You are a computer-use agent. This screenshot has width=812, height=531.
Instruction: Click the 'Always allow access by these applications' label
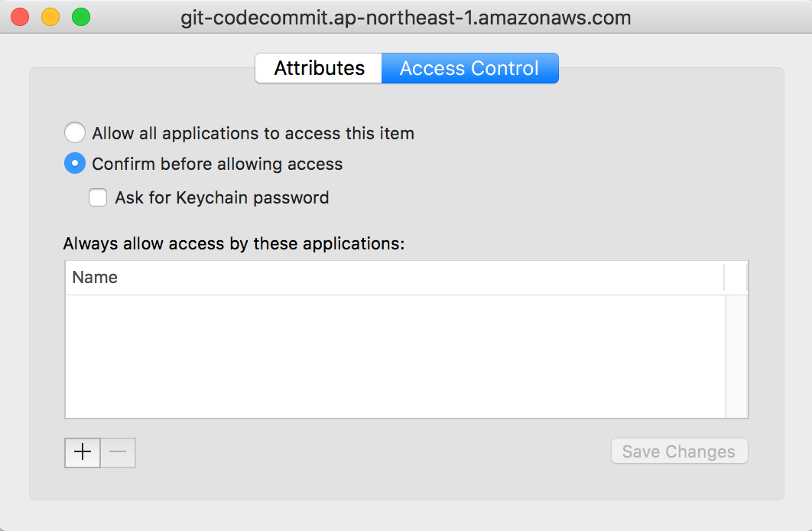coord(233,243)
